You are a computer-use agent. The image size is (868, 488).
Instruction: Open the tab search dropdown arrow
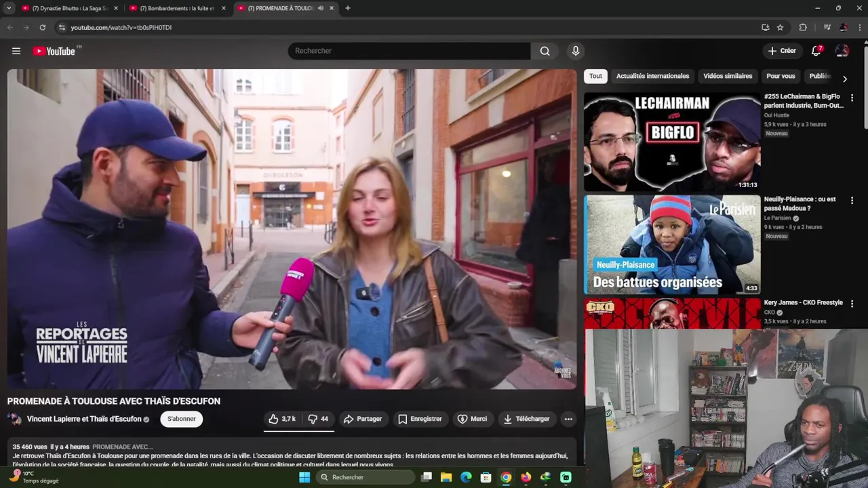click(9, 8)
